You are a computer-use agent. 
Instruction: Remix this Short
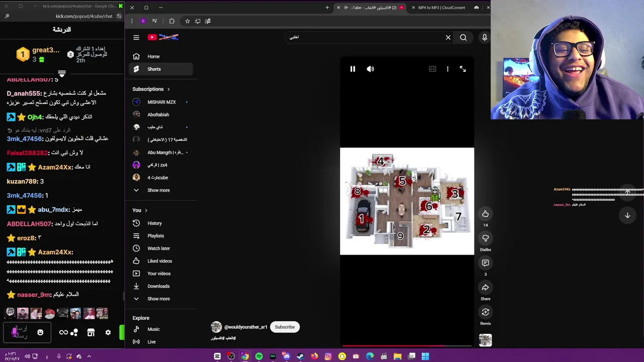(486, 312)
